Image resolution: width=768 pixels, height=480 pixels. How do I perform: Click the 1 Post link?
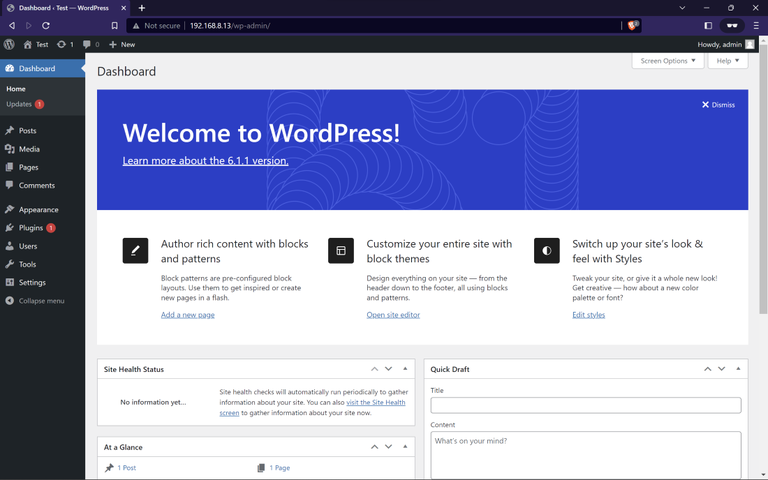coord(126,468)
